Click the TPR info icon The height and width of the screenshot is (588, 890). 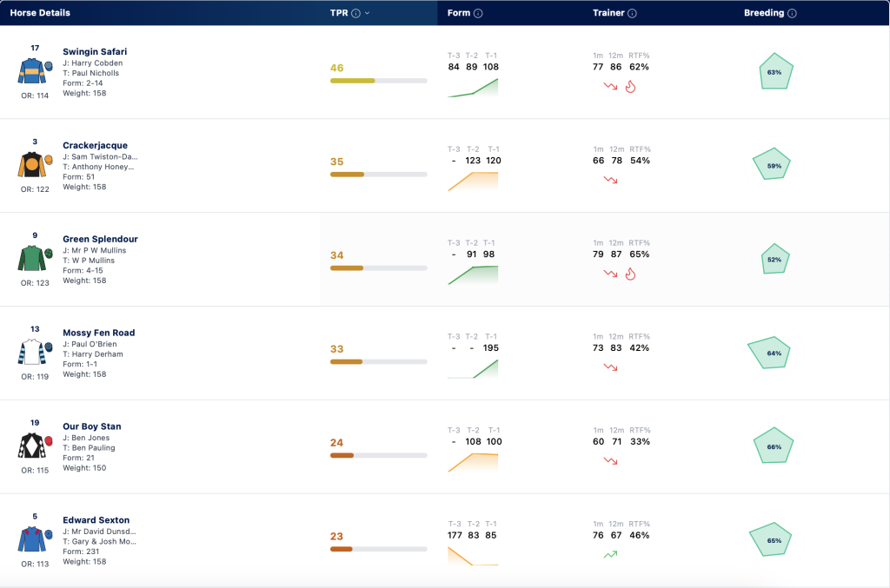(355, 13)
